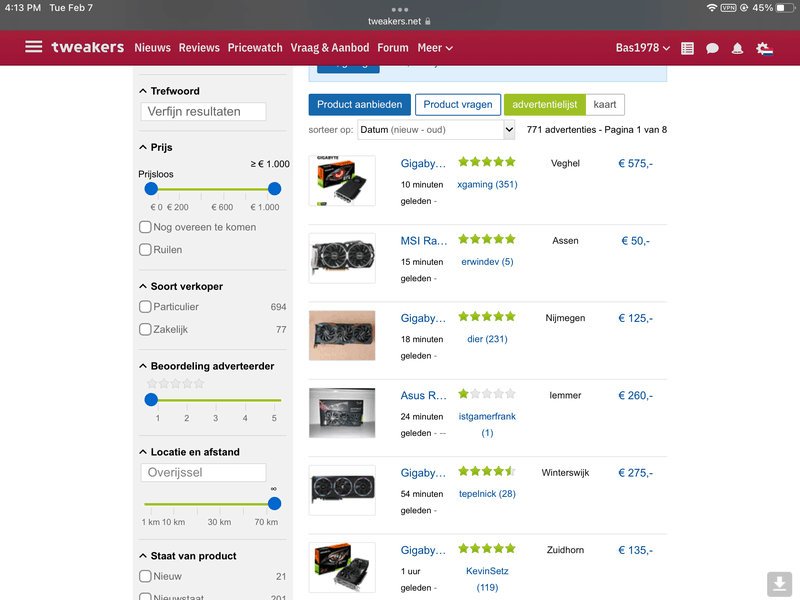The width and height of the screenshot is (800, 600).
Task: Collapse the Soort verkoper section
Action: coord(181,286)
